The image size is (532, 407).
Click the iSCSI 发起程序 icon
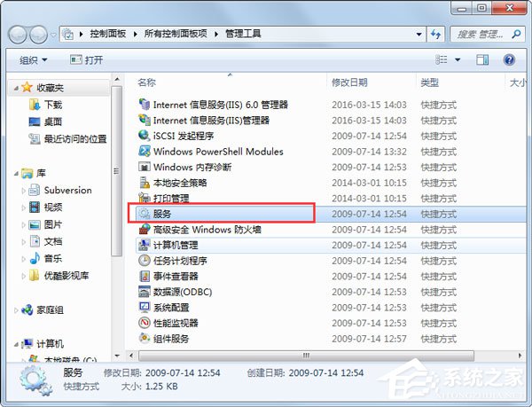tap(145, 136)
